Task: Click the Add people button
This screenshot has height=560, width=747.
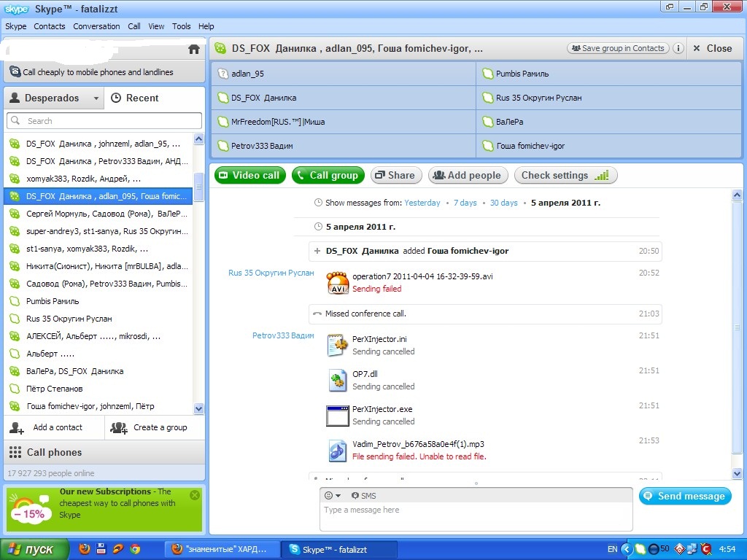Action: 468,175
